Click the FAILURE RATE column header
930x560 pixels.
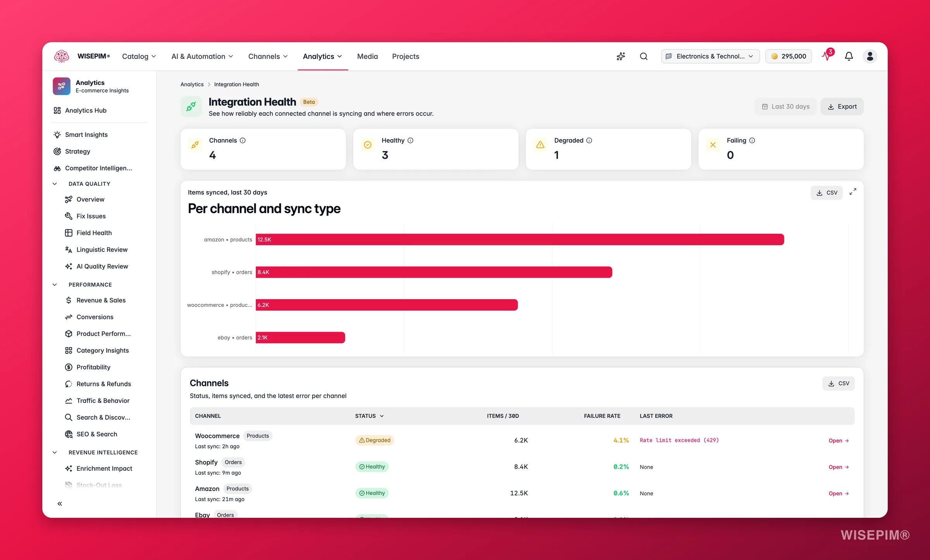(x=602, y=416)
